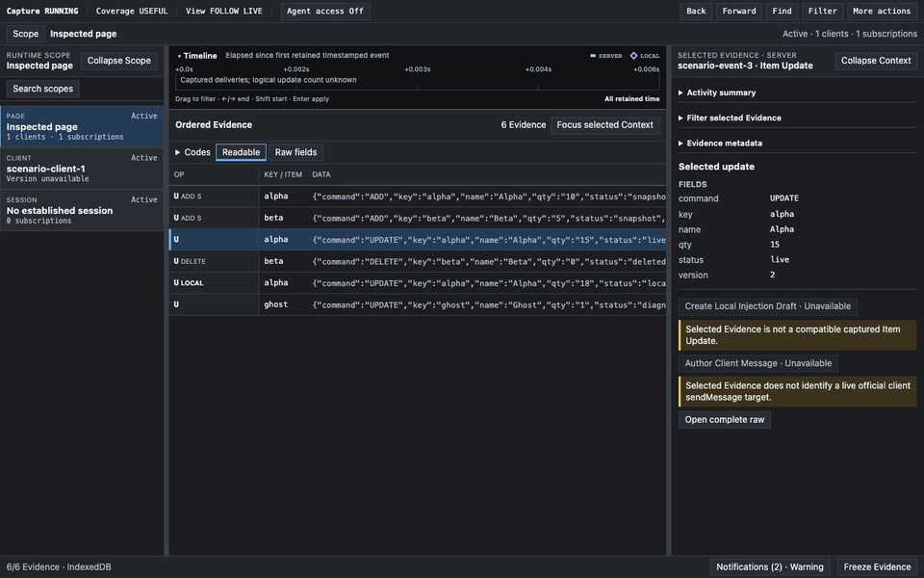Click the +0.004s timeline tick
Image resolution: width=924 pixels, height=578 pixels.
(538, 69)
